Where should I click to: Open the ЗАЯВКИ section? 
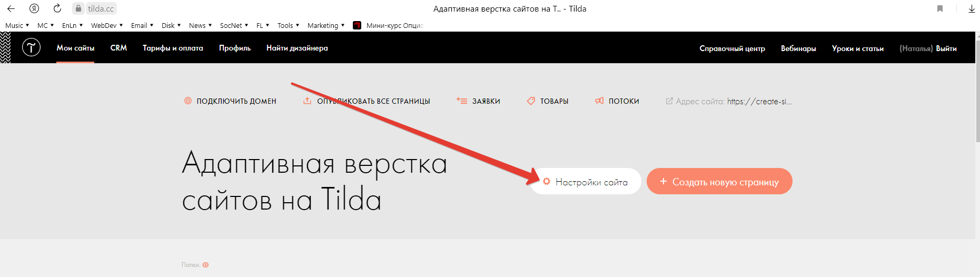click(486, 101)
